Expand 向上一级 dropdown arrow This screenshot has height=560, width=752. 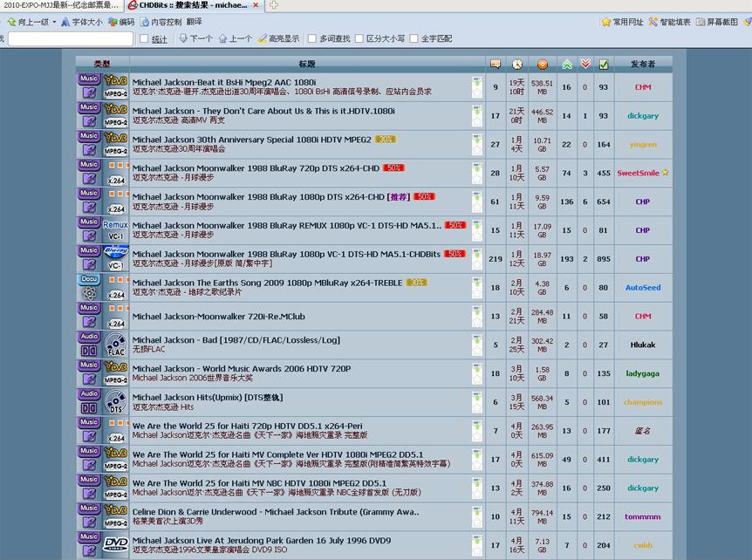click(54, 22)
